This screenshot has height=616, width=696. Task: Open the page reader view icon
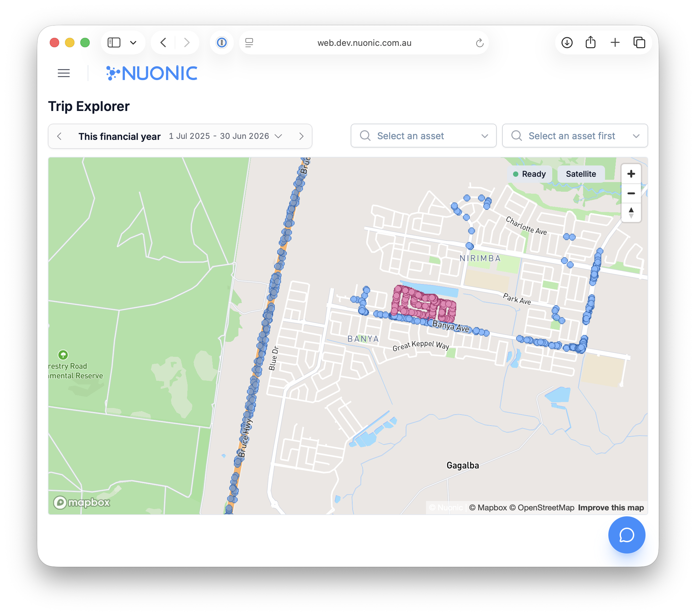[249, 43]
